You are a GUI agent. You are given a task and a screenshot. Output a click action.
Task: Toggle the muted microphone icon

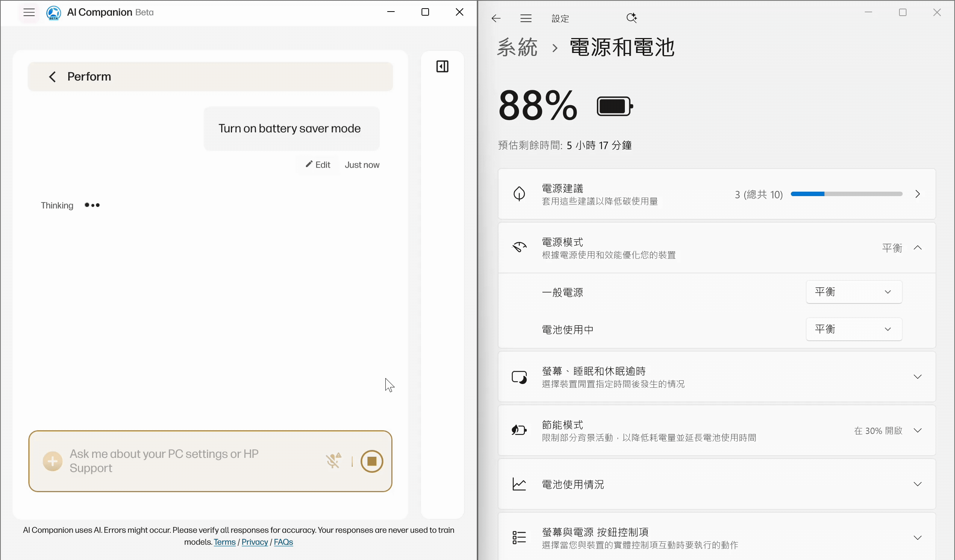pyautogui.click(x=333, y=461)
